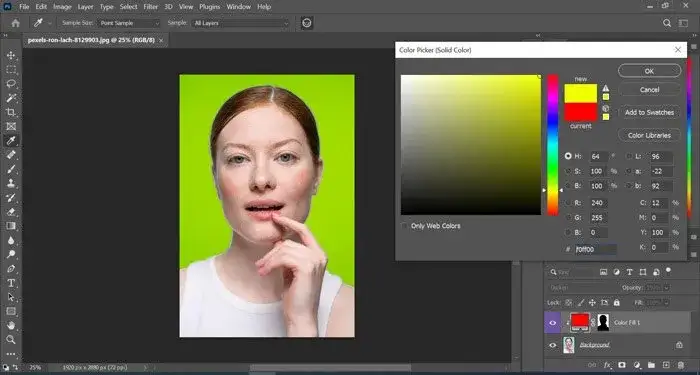Click the new adjustment layer icon

click(637, 365)
